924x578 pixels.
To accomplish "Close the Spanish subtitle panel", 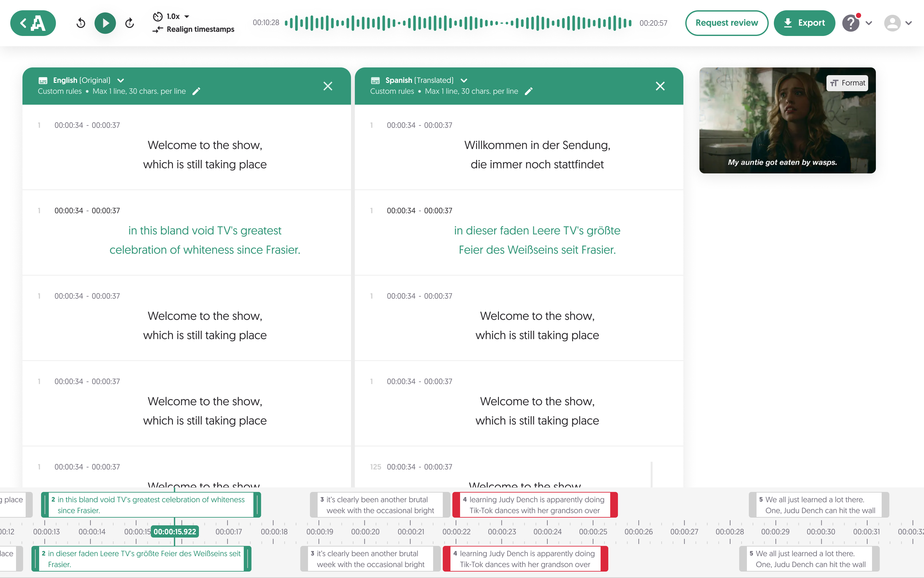I will tap(660, 86).
